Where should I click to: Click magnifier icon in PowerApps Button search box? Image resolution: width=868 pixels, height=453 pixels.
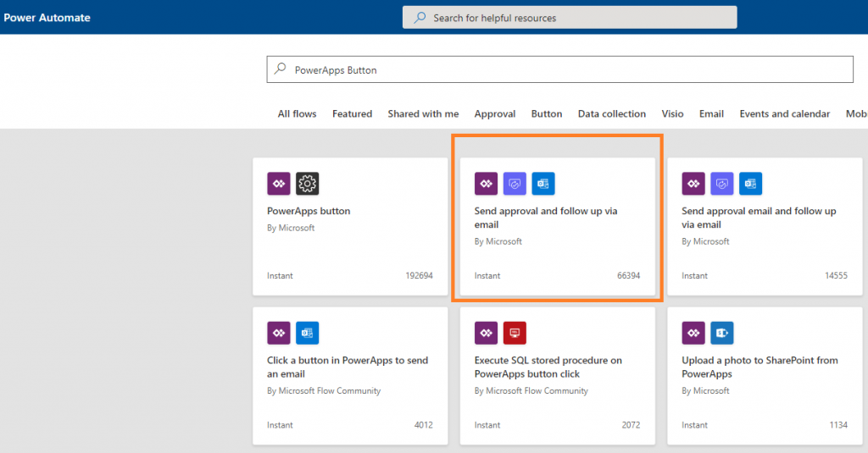(281, 69)
